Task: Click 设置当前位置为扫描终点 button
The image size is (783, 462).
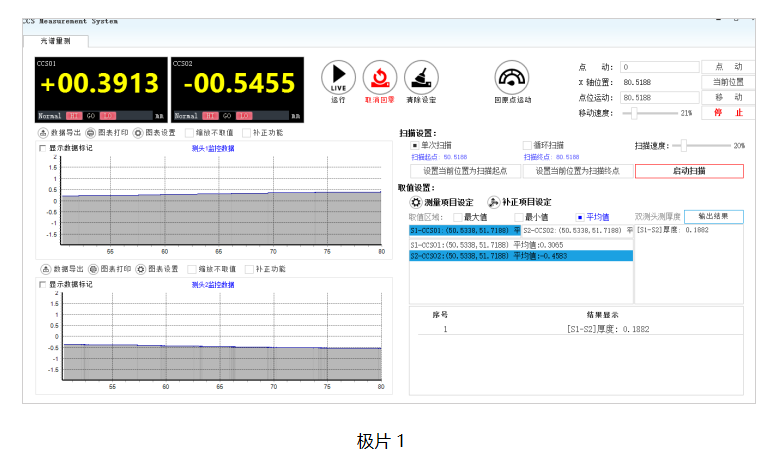Action: (x=578, y=171)
